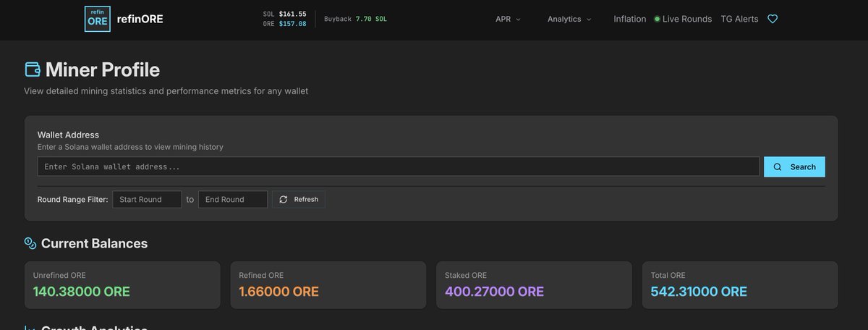Focus the End Round field

coord(233,199)
